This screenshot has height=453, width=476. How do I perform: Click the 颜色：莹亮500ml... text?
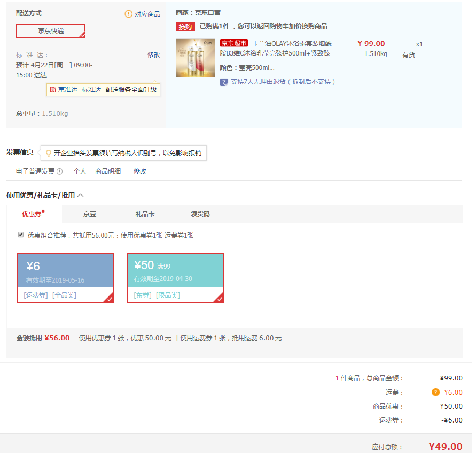[247, 68]
